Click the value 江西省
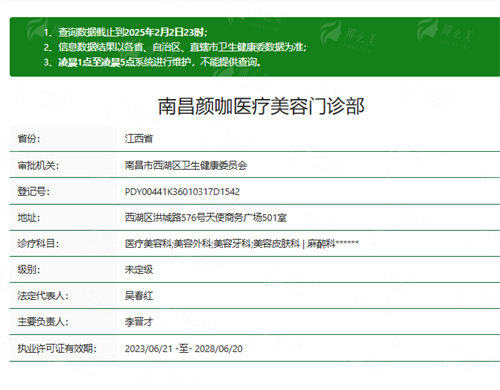The image size is (500, 390). [139, 138]
